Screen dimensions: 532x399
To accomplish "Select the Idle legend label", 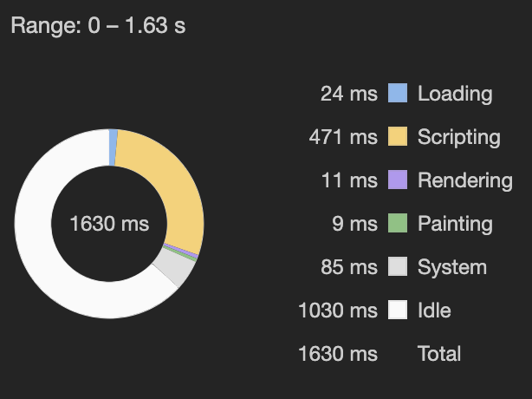I will click(434, 310).
